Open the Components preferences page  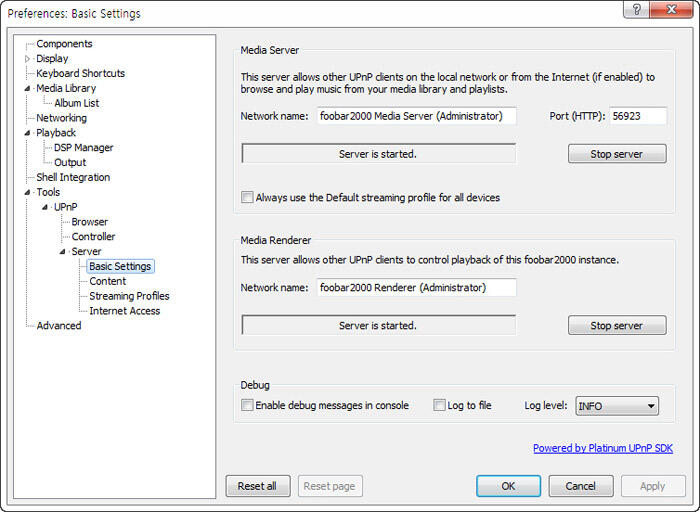(x=64, y=44)
